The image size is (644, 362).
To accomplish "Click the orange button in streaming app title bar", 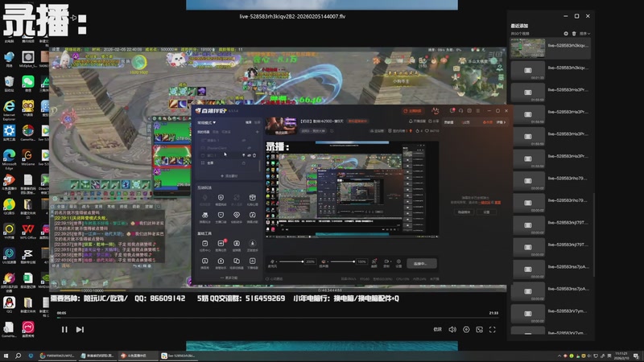I will pyautogui.click(x=412, y=111).
